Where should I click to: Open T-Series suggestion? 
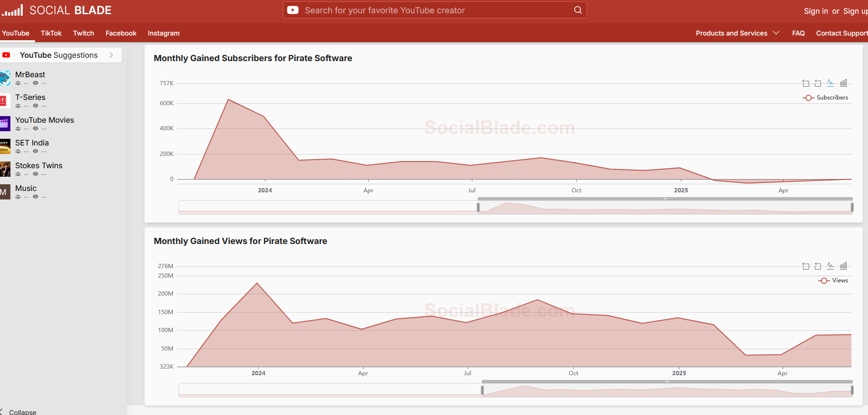click(x=30, y=97)
